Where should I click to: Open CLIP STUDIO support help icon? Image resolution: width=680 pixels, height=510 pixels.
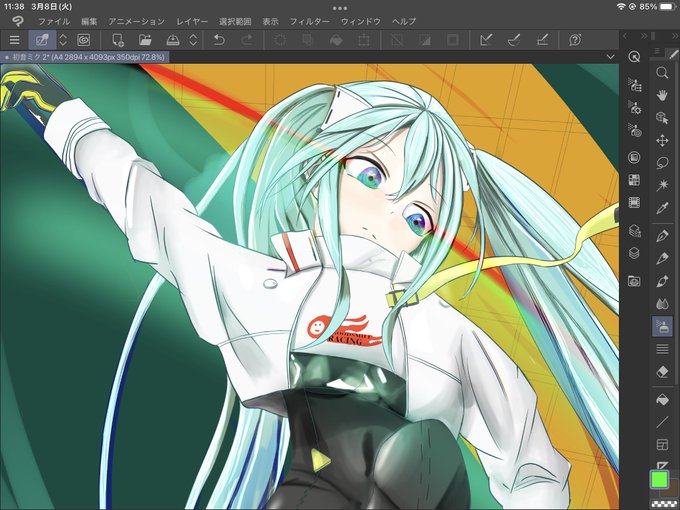click(x=575, y=40)
